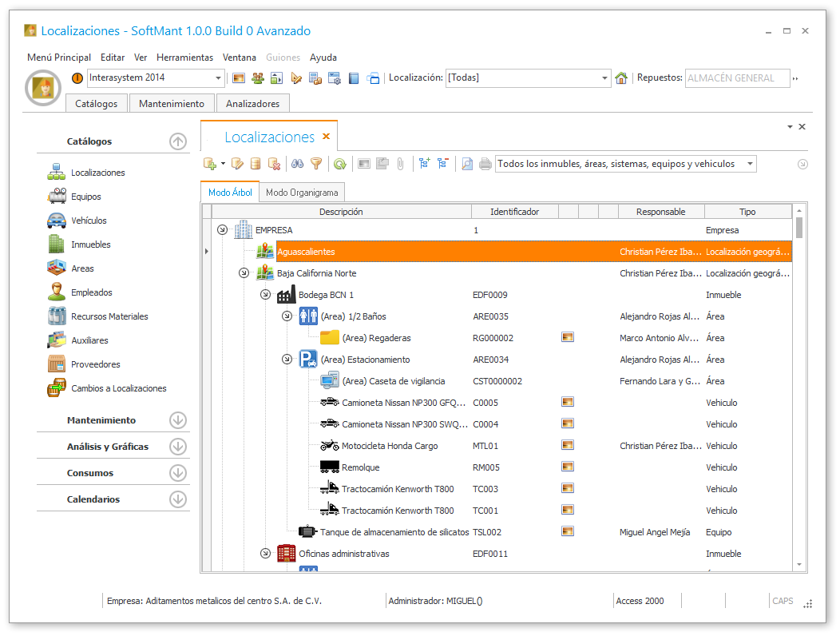Collapse the Bodega BCN 1 node
This screenshot has height=636, width=840.
pos(265,295)
